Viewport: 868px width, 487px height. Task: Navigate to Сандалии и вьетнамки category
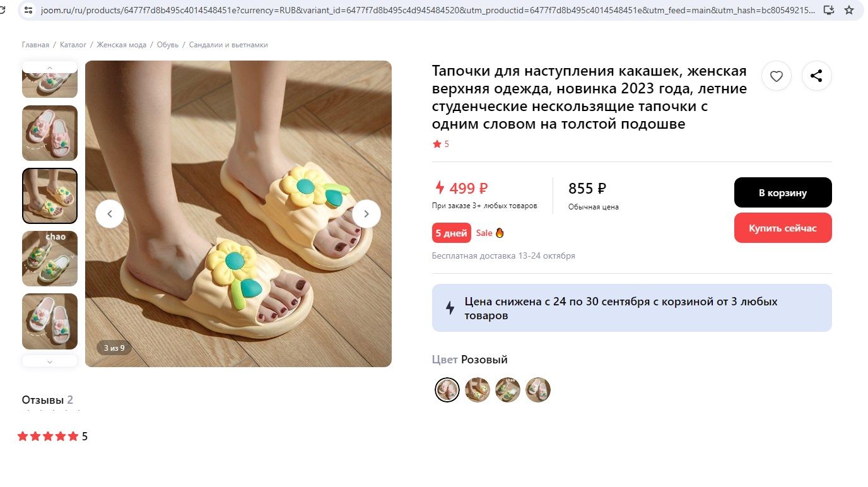click(x=228, y=45)
